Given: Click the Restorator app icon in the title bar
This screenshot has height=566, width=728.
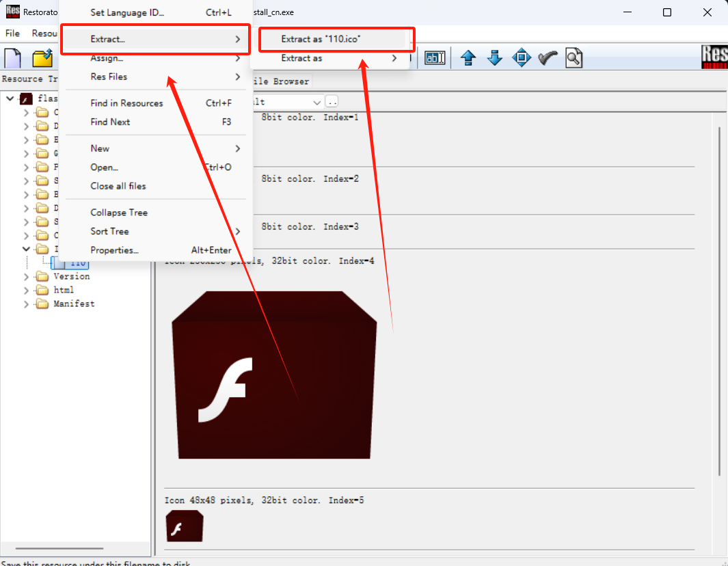Looking at the screenshot, I should 12,12.
